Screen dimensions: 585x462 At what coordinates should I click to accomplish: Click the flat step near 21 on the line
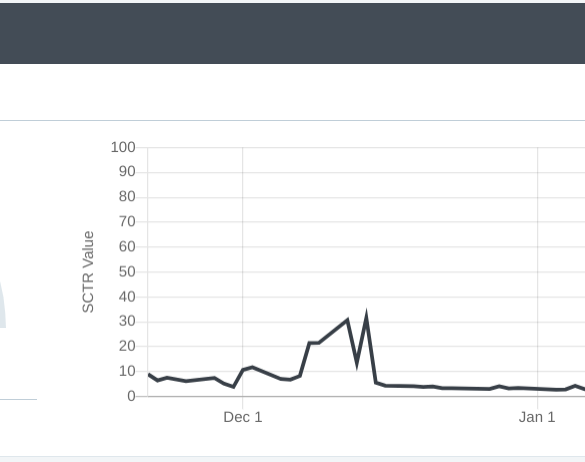point(314,343)
